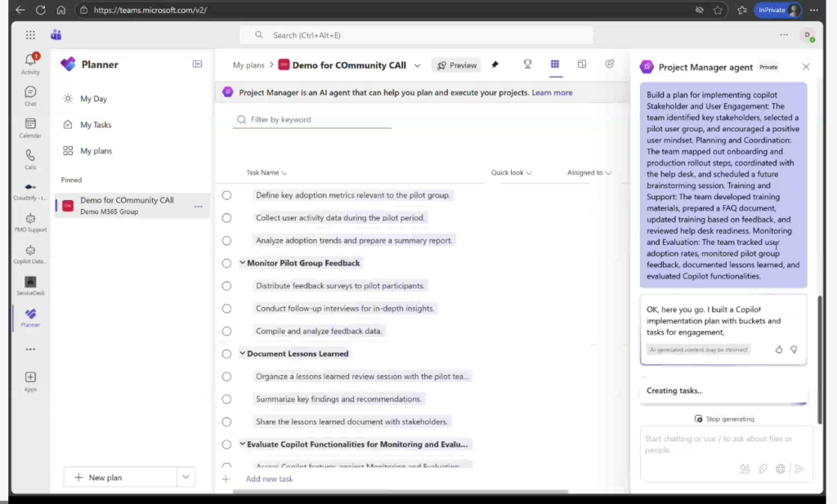Expand the dropdown arrow beside New plan
Screen dimensions: 837x504
pos(186,477)
